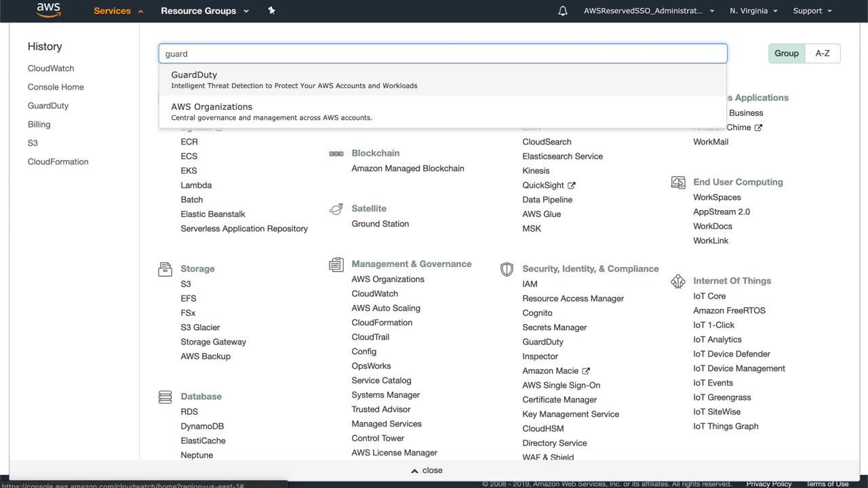
Task: Open the N. Virginia region selector
Action: pyautogui.click(x=753, y=11)
